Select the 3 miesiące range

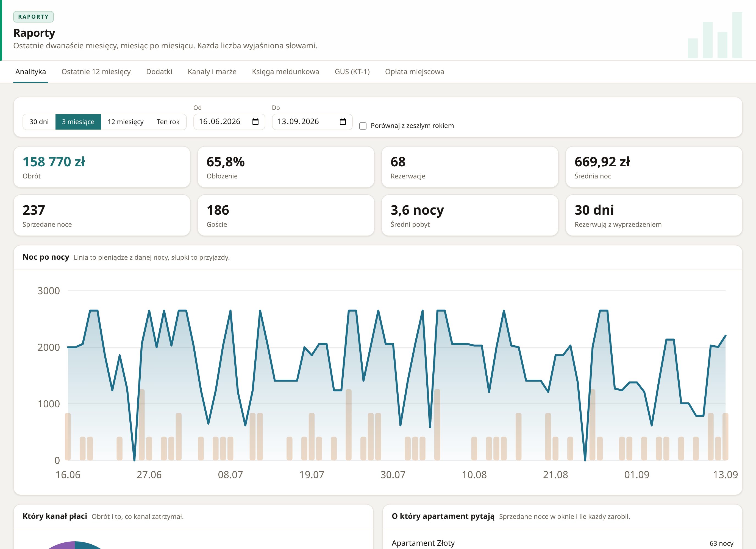[x=78, y=122]
